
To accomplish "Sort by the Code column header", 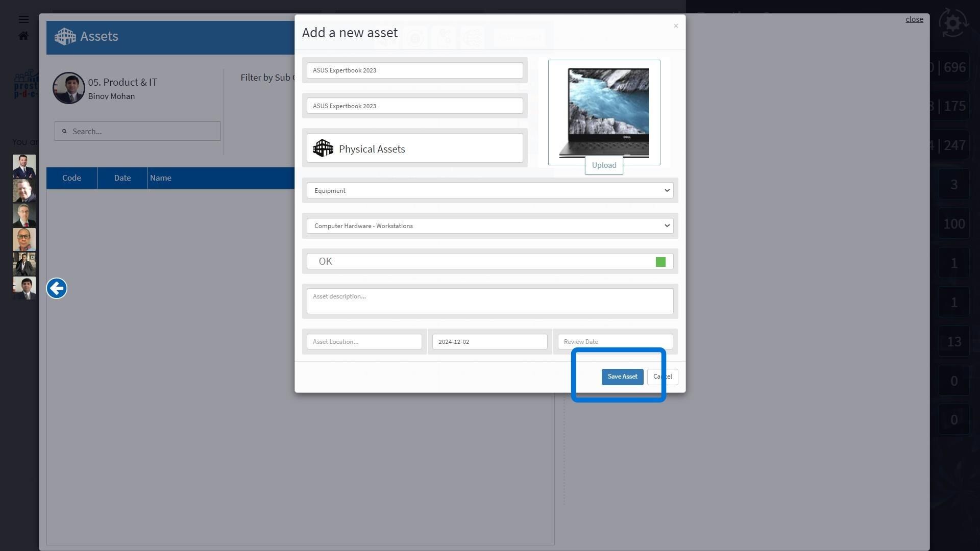I will tap(71, 178).
